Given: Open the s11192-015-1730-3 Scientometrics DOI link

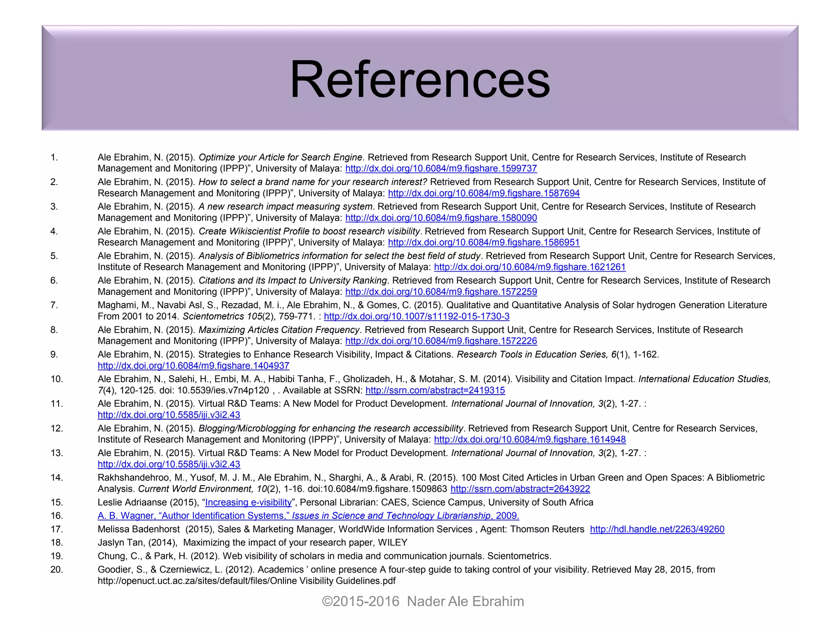Looking at the screenshot, I should pyautogui.click(x=417, y=316).
